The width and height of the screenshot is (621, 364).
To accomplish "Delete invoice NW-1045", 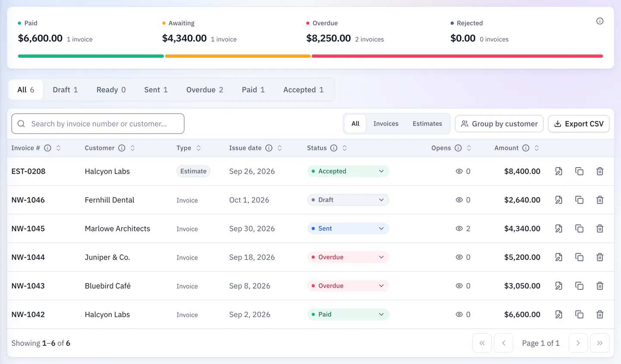I will coord(599,229).
